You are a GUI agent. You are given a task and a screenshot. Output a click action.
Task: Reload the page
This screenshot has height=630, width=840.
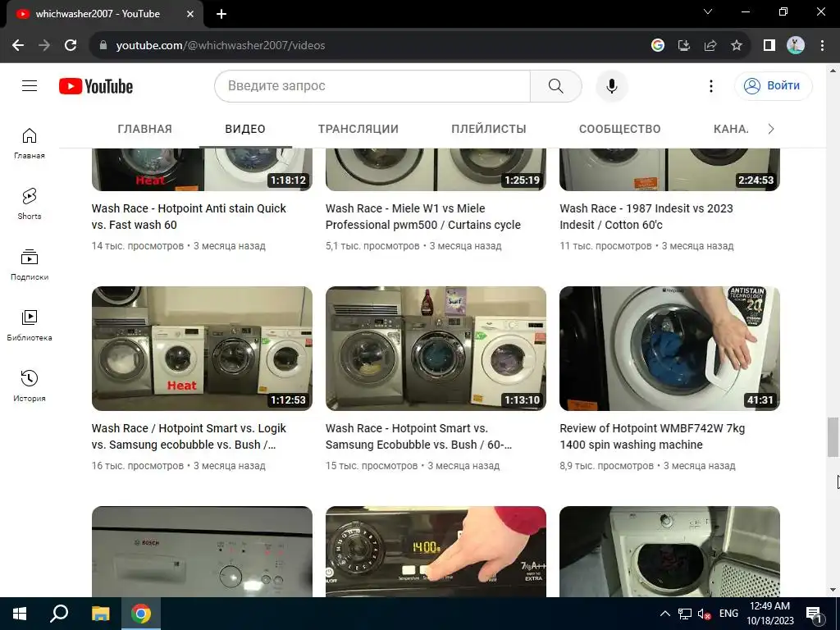coord(71,45)
